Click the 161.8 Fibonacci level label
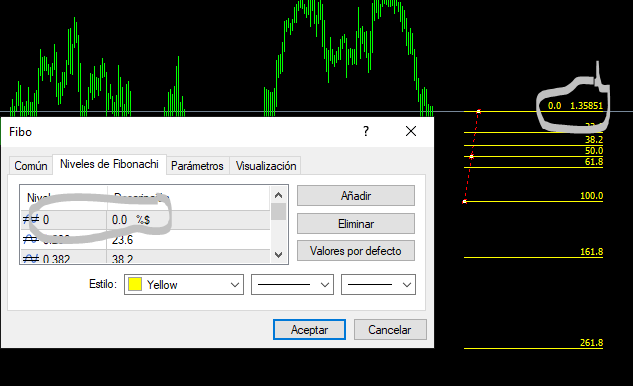 click(591, 252)
